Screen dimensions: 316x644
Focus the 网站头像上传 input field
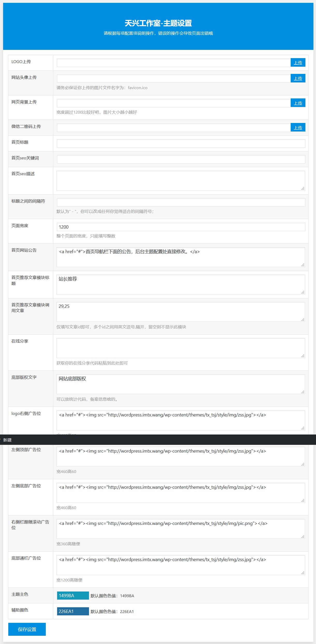coord(174,79)
